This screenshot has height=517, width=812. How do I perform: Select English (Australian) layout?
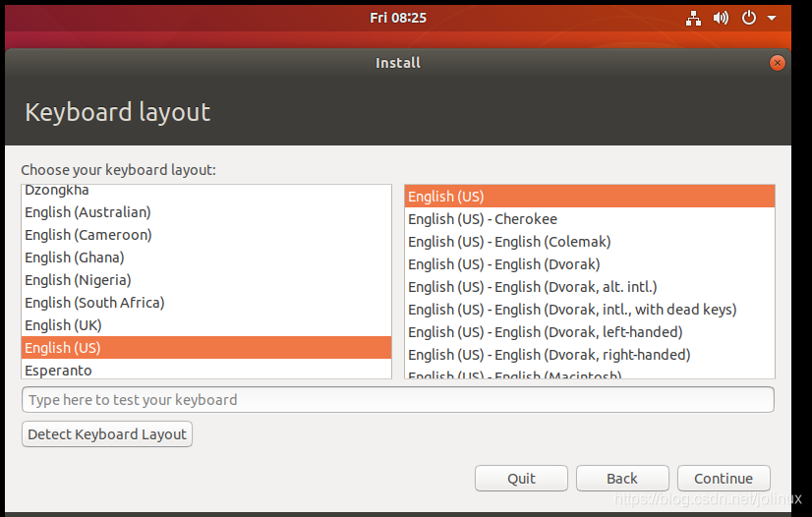206,212
